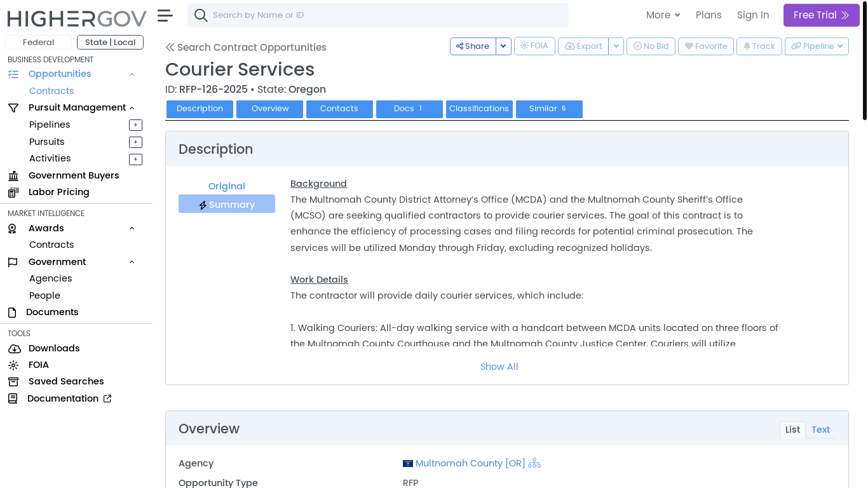
Task: Add a new pursuit with plus icon
Action: point(135,142)
